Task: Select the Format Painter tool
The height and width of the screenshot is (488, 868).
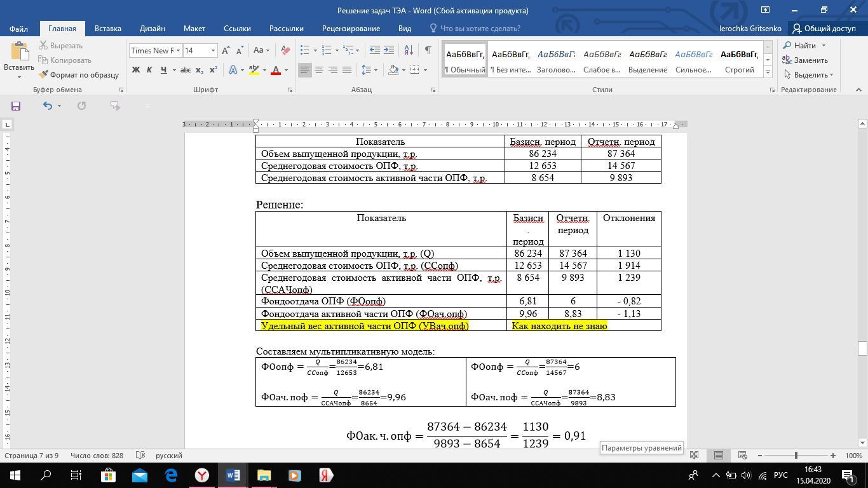Action: (x=79, y=75)
